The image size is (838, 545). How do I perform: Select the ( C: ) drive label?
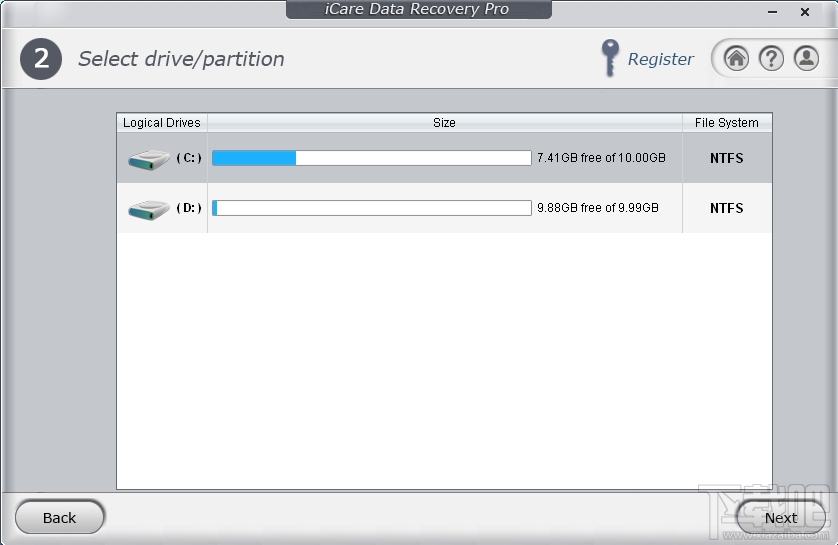point(189,158)
